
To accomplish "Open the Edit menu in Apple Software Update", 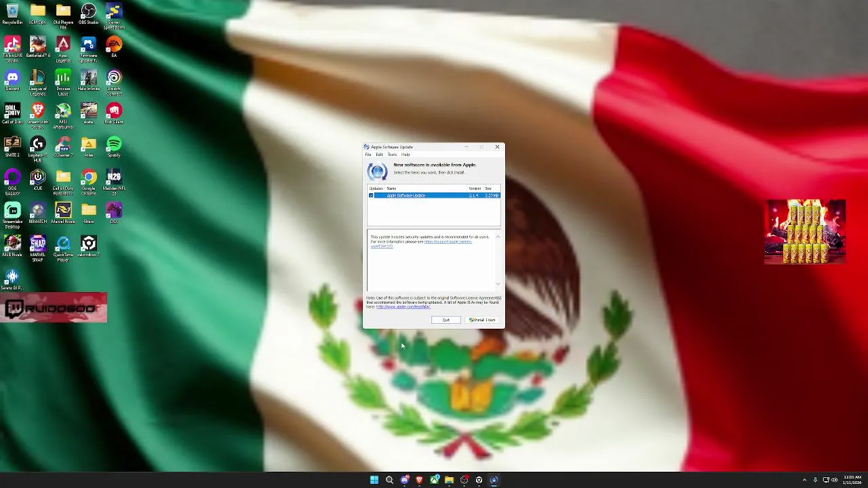I will pyautogui.click(x=379, y=155).
